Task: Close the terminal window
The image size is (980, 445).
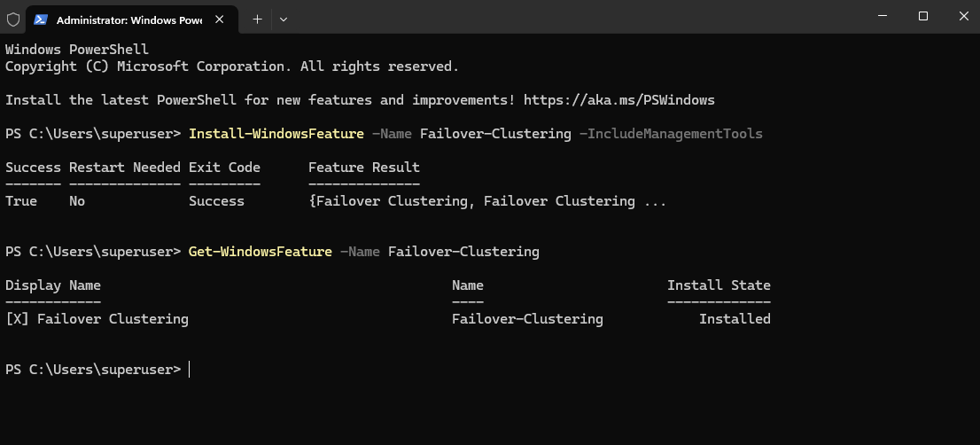Action: click(x=963, y=16)
